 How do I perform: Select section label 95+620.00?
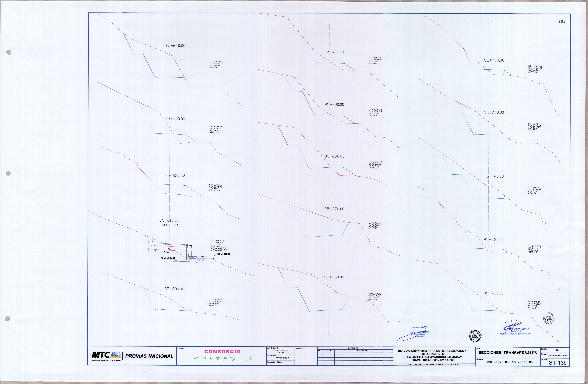point(175,176)
